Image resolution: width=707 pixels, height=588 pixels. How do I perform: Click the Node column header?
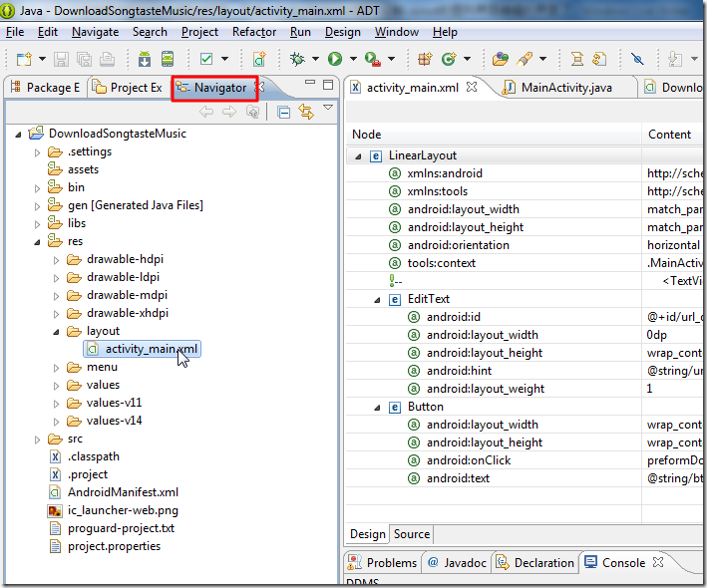coord(494,135)
